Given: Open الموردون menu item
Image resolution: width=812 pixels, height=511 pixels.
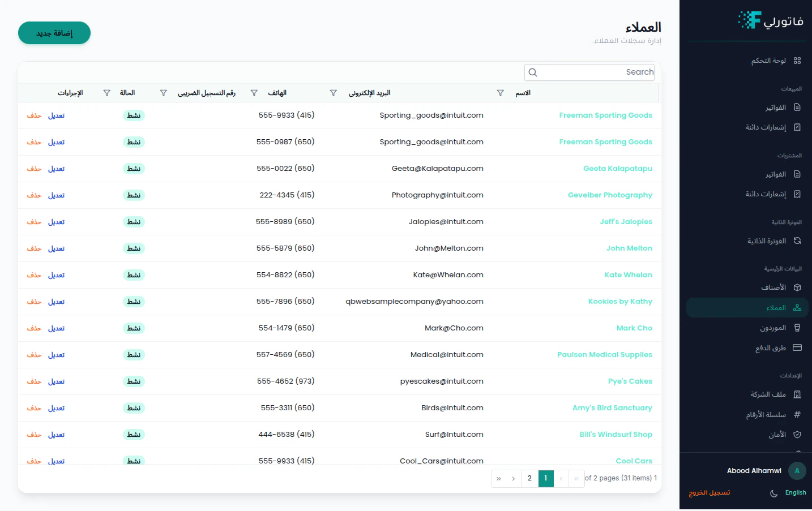Looking at the screenshot, I should tap(773, 328).
